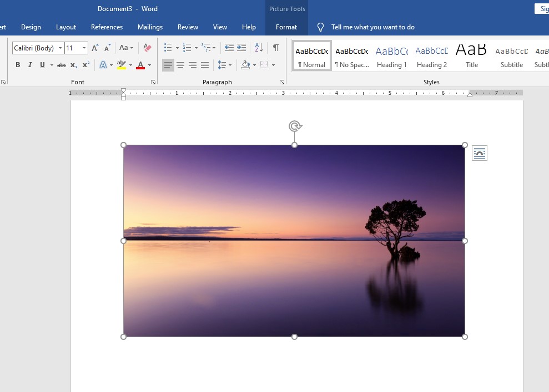Image resolution: width=549 pixels, height=392 pixels.
Task: Enable text highlighting in yellow
Action: [x=122, y=65]
